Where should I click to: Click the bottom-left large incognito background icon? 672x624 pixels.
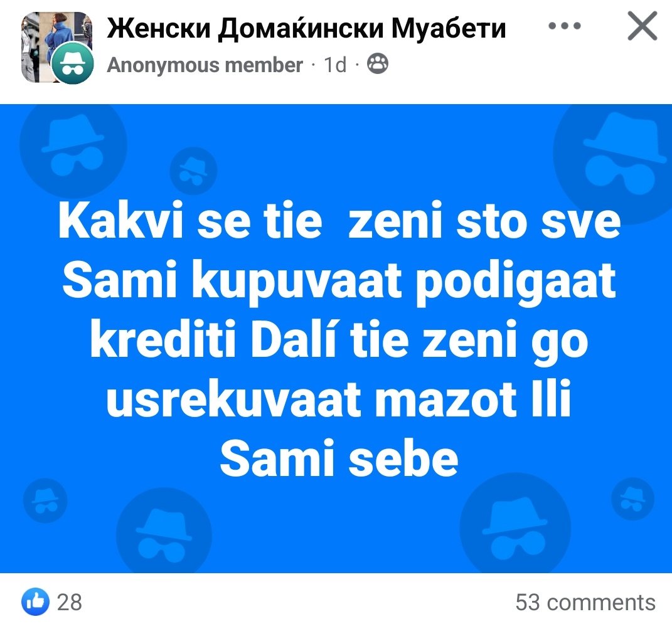[x=164, y=531]
